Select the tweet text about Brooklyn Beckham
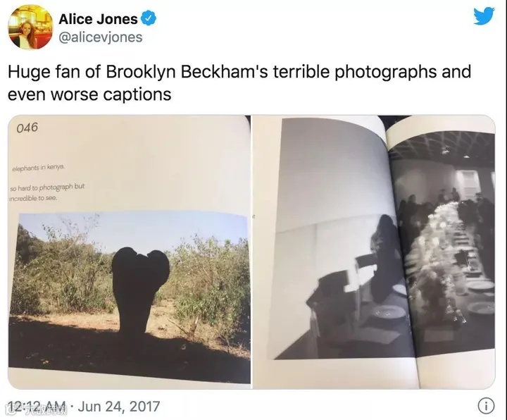Screen dimensions: 507x420 coord(239,83)
